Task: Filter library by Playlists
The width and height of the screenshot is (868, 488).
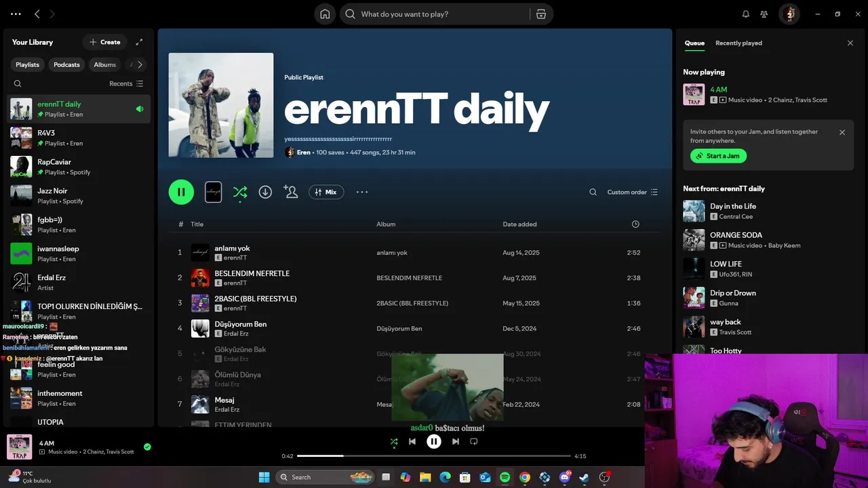Action: point(28,64)
